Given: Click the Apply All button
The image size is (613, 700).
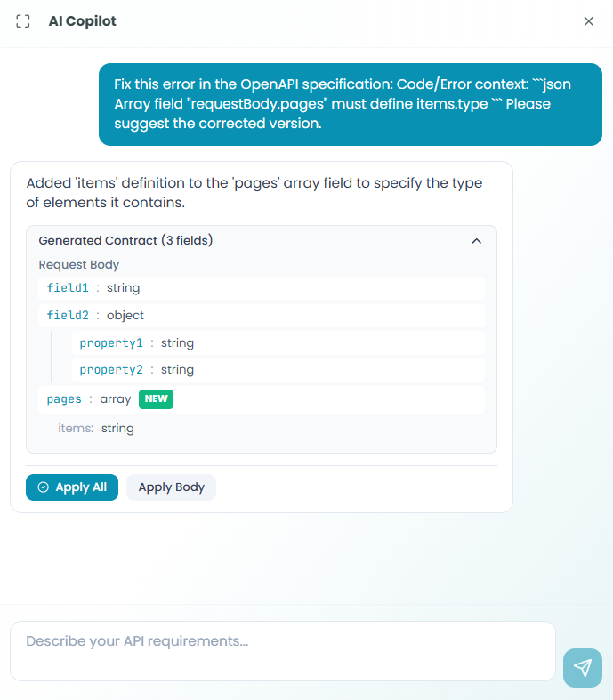Looking at the screenshot, I should (72, 487).
